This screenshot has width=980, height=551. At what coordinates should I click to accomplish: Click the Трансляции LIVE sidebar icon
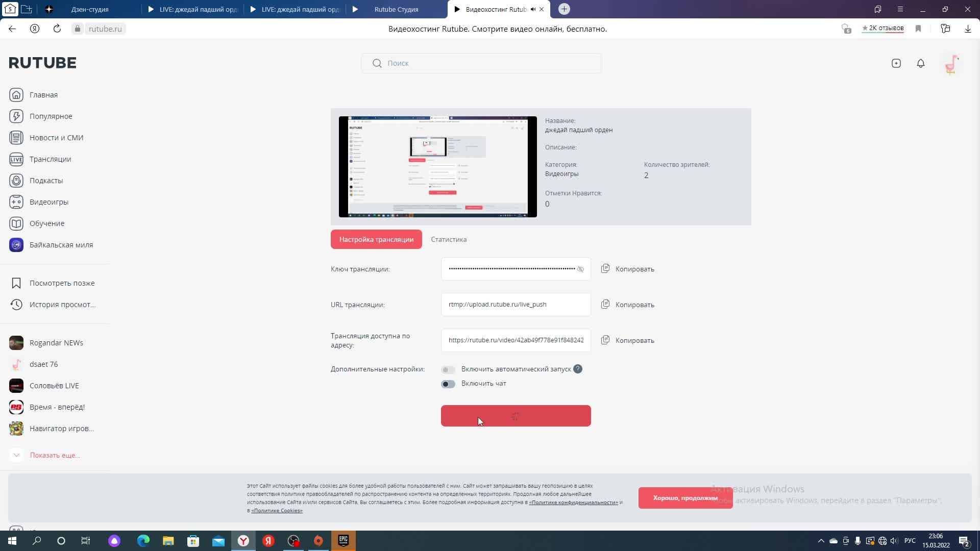16,159
